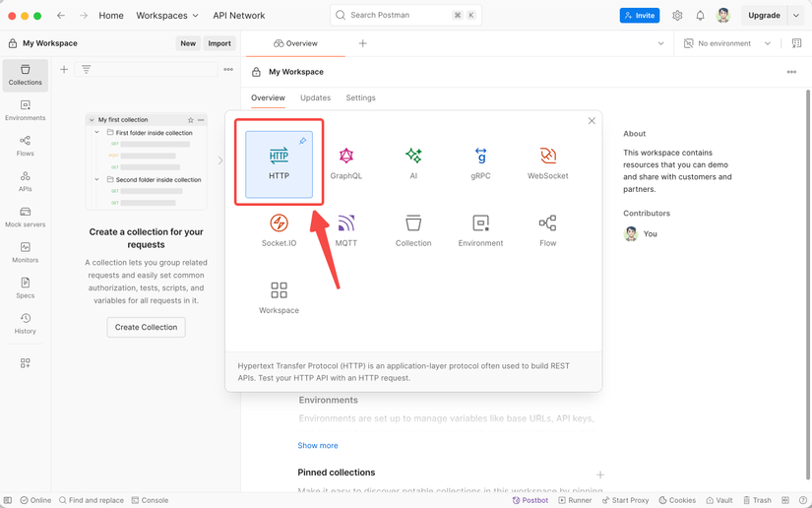Follow the Show more link
Viewport: 812px width, 508px height.
tap(318, 445)
